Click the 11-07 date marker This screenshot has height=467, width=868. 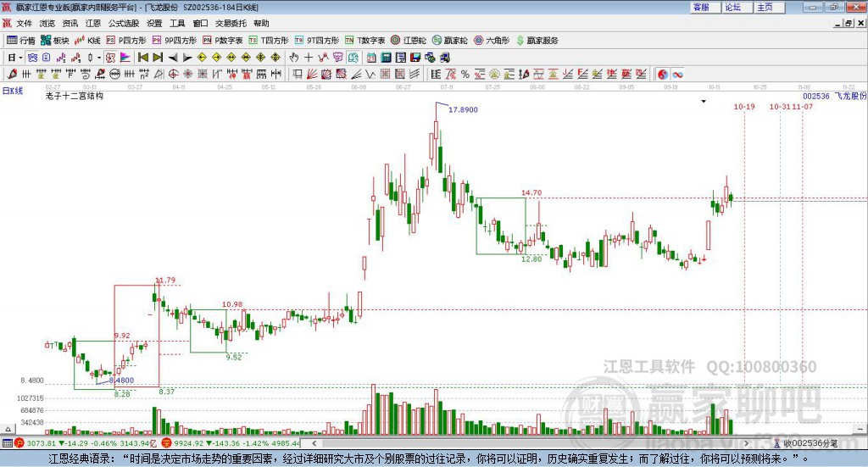point(802,107)
